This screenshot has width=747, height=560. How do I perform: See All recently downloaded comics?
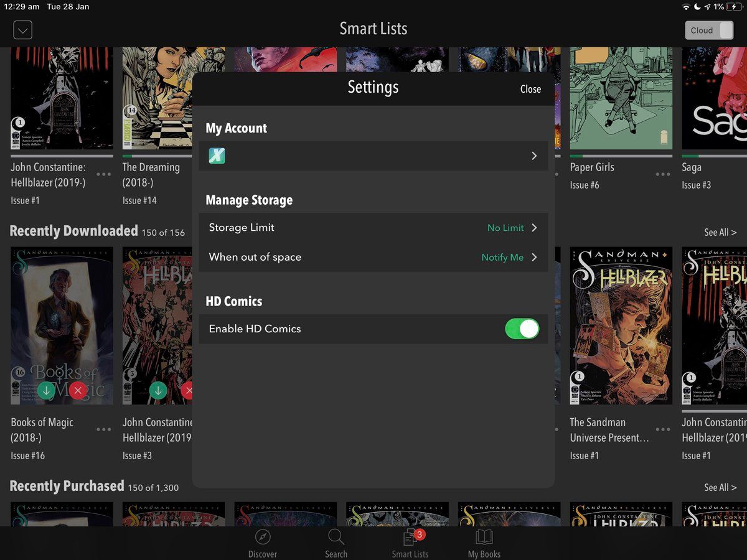(x=720, y=232)
